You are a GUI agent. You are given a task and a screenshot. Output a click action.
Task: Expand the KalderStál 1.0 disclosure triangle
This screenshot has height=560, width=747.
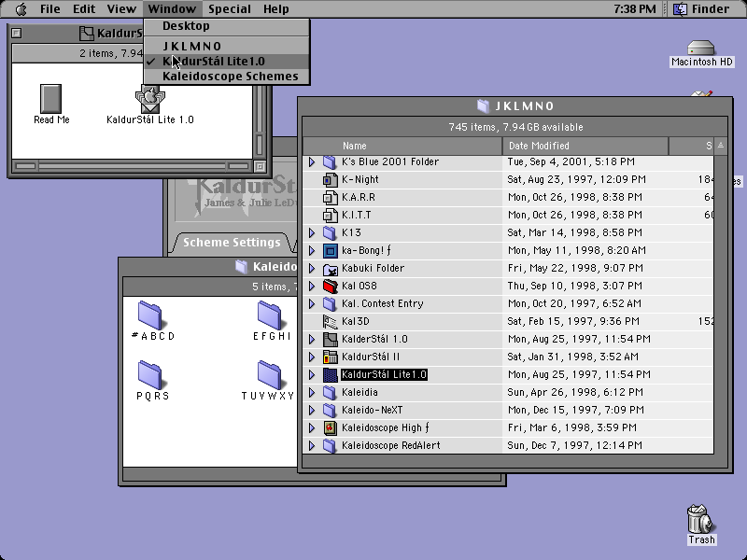point(312,339)
